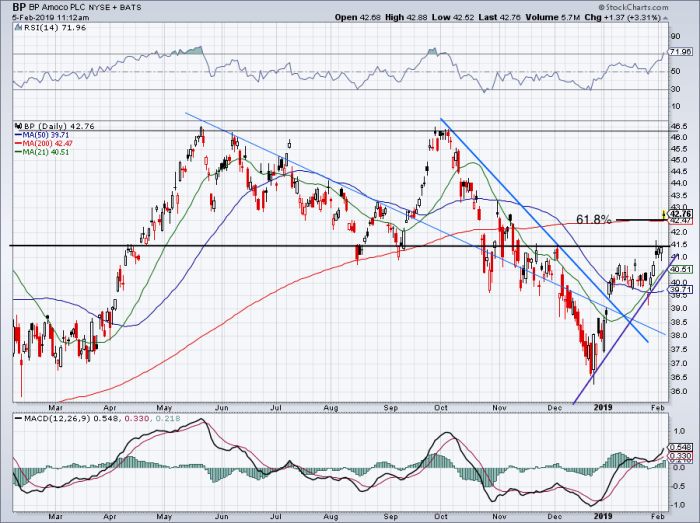Click the -1.0 level on the MACD axis

(x=678, y=505)
